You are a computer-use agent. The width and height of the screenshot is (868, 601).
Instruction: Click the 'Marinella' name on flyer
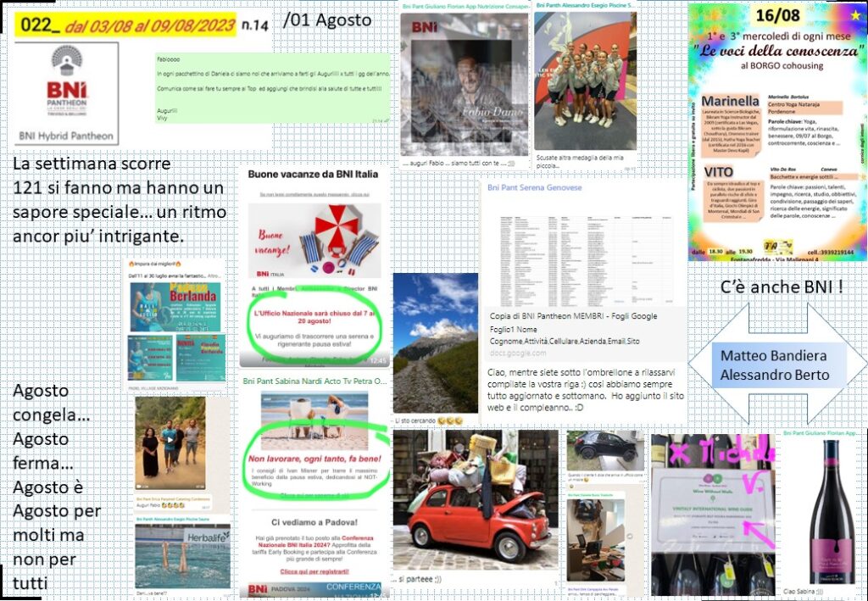click(730, 101)
